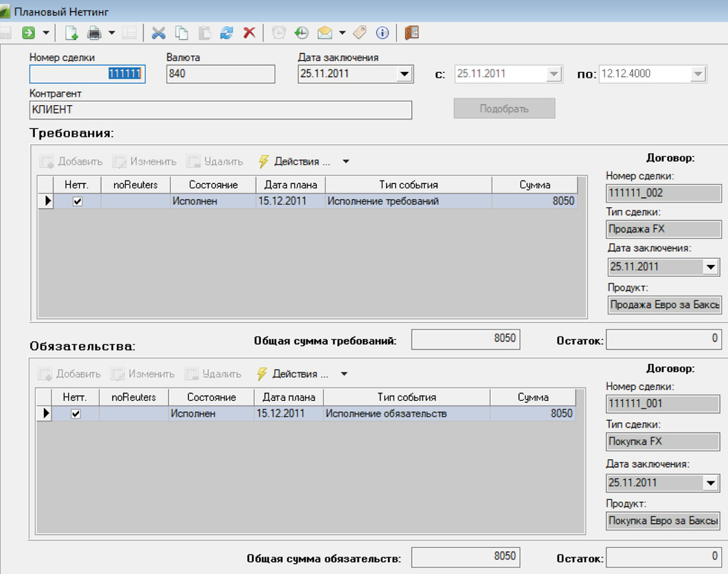The width and height of the screenshot is (728, 574).
Task: Sort by Дата плана column in Требования
Action: tap(291, 185)
